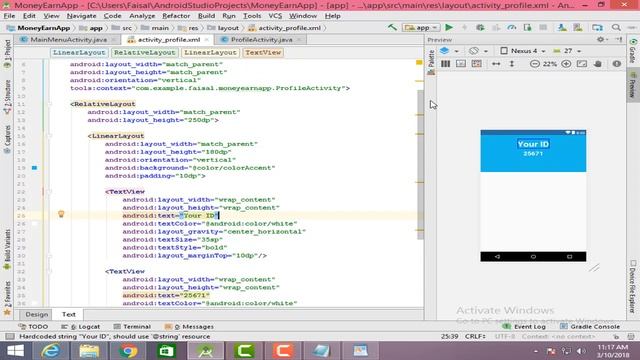
Task: Click the pan hand icon in preview
Action: coord(598,64)
